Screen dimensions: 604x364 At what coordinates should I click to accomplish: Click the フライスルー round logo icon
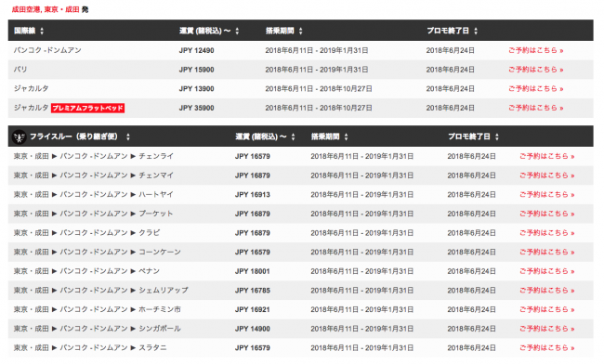tap(19, 136)
